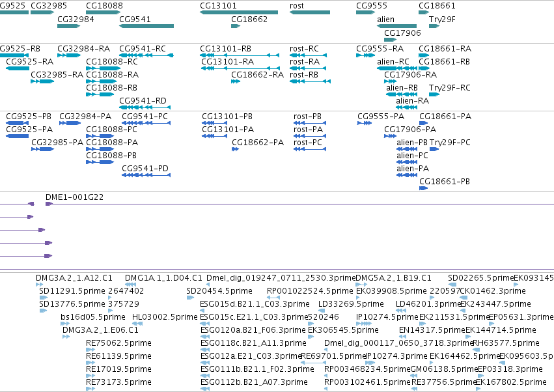The width and height of the screenshot is (554, 392).
Task: Click the CG18661-RA transcript label
Action: coord(445,49)
